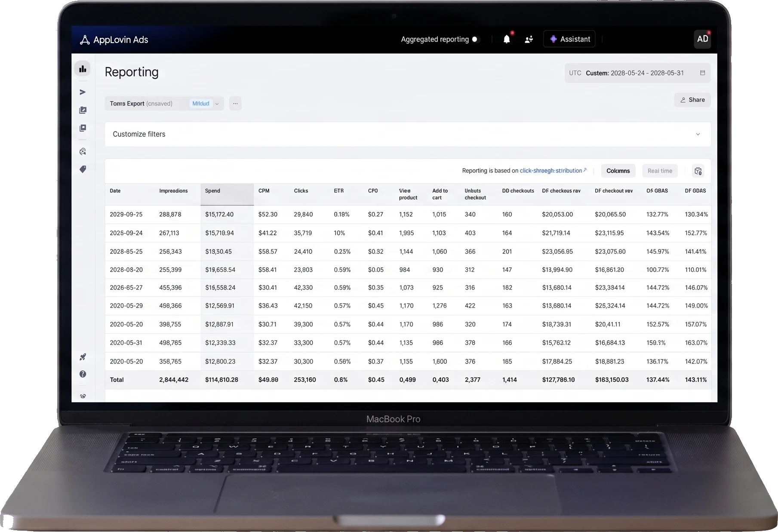This screenshot has height=532, width=778.
Task: Open the Reporting bar chart sidebar icon
Action: click(83, 69)
